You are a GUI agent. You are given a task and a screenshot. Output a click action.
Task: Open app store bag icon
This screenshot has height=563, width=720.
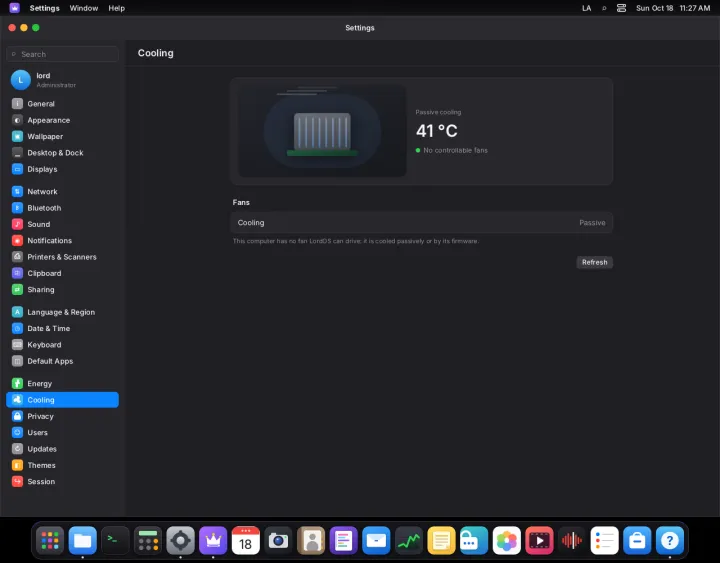coord(637,540)
